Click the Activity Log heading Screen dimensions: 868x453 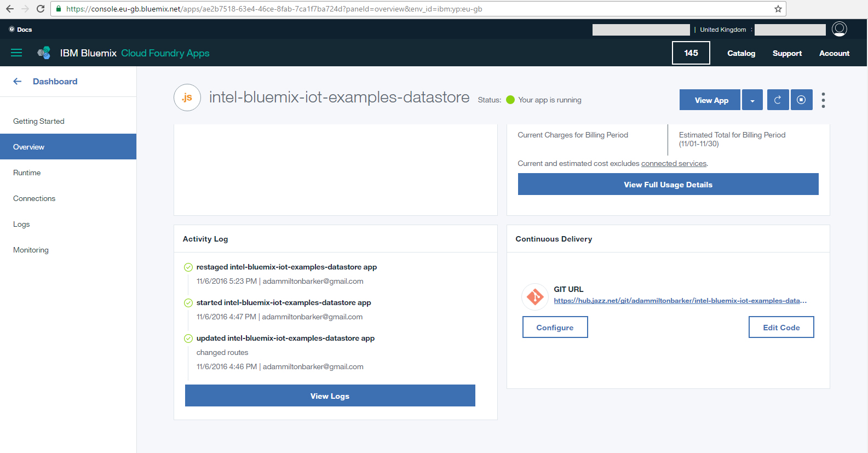click(205, 239)
